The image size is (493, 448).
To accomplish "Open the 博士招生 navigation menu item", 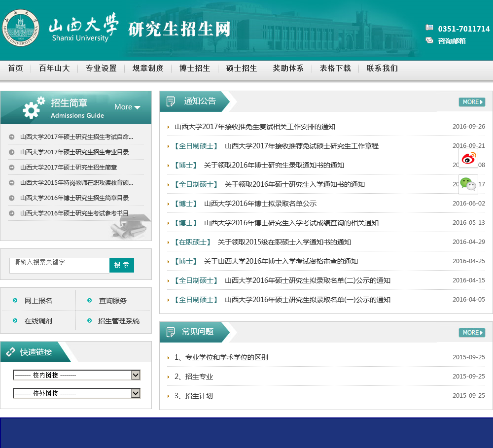I will point(195,69).
